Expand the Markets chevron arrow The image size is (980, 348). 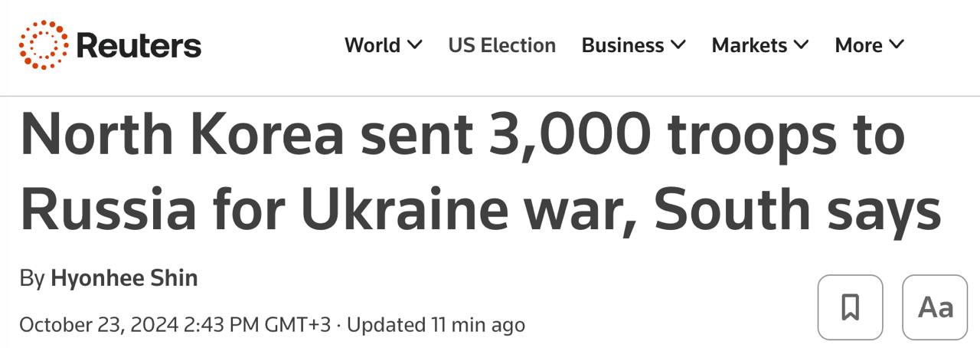click(801, 45)
